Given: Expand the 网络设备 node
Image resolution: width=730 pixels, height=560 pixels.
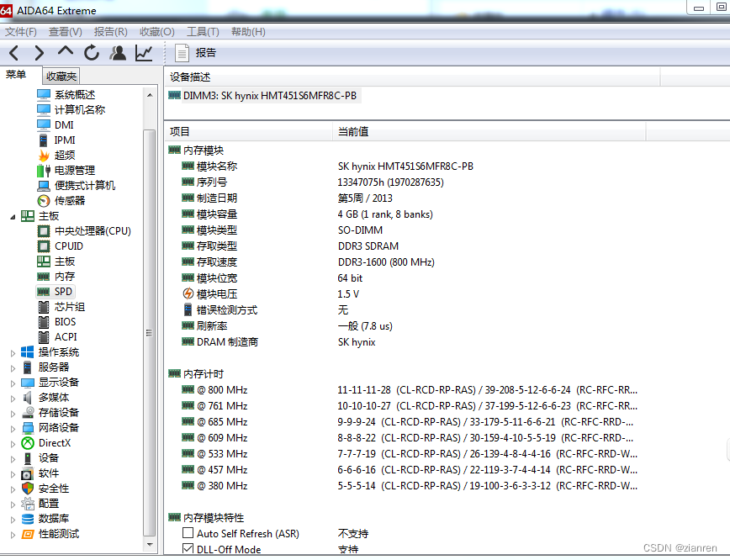Looking at the screenshot, I should (13, 428).
